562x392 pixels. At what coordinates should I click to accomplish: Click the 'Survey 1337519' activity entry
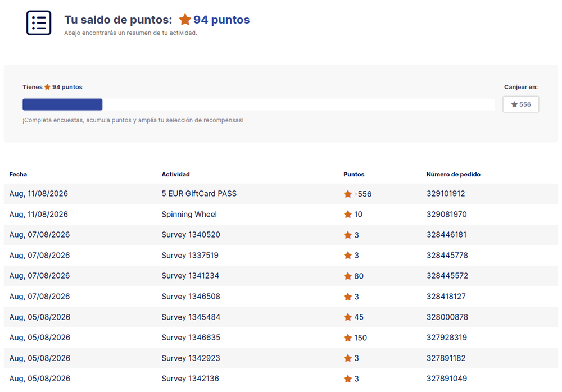190,255
